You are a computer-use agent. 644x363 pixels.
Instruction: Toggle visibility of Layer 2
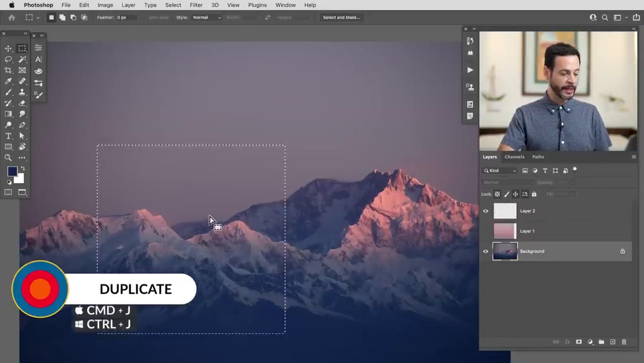click(486, 211)
